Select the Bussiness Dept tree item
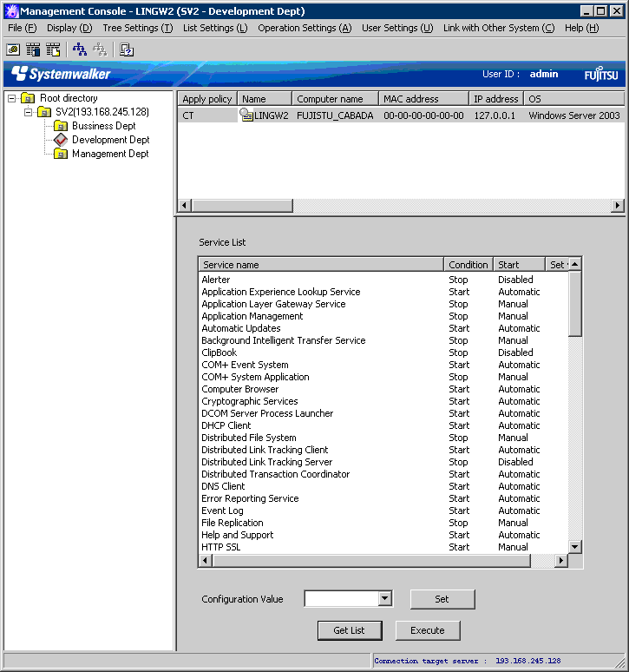Image resolution: width=629 pixels, height=672 pixels. [x=103, y=126]
